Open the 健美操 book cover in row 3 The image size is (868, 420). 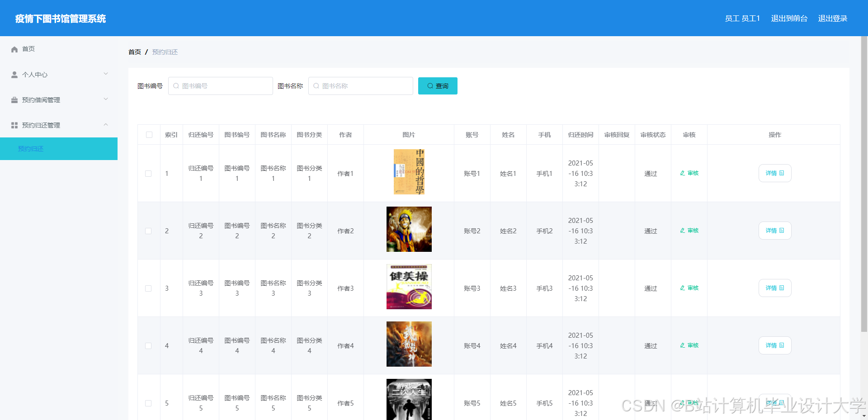(409, 287)
